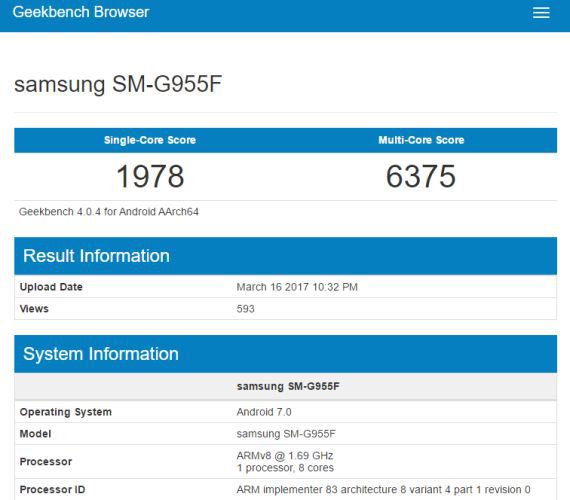The width and height of the screenshot is (570, 500).
Task: Select the Multi-Core Score header
Action: pyautogui.click(x=421, y=140)
